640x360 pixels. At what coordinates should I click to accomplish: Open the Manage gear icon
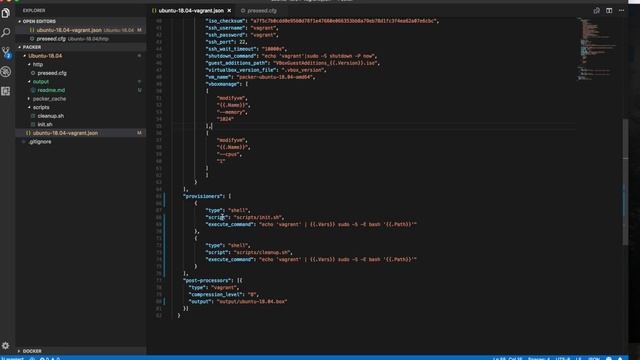[x=5, y=345]
